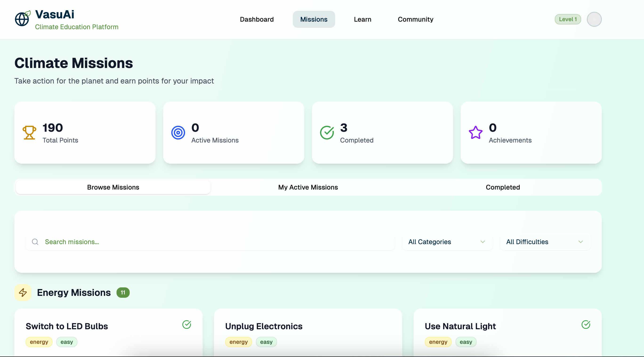Screen dimensions: 644x357
Task: Click completed check on Use Natural Light
Action: (x=585, y=325)
